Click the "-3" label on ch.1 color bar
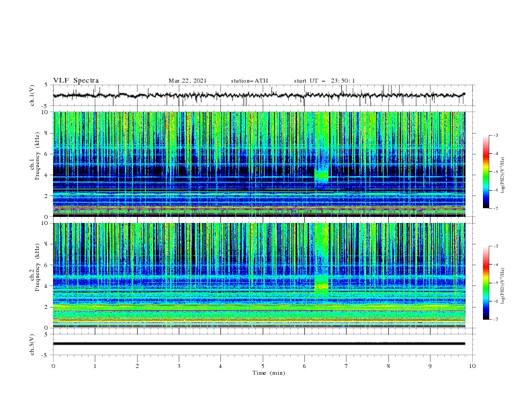This screenshot has width=532, height=411. tap(496, 135)
